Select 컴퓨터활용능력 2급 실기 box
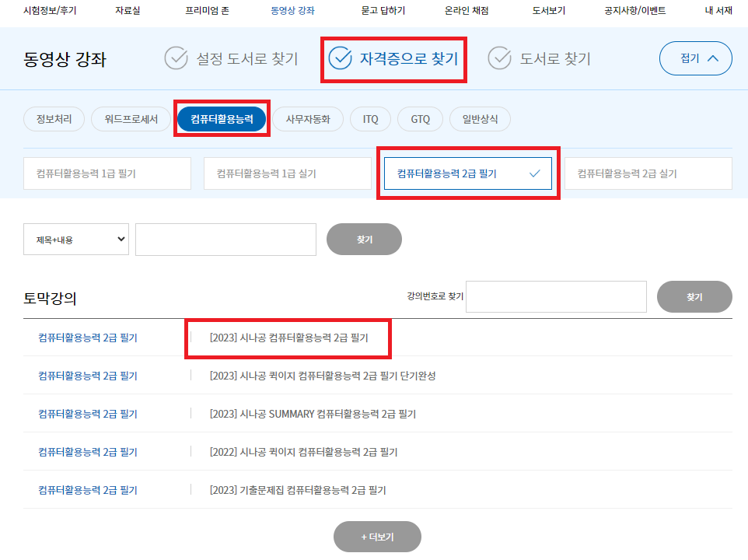This screenshot has width=748, height=560. [x=648, y=173]
